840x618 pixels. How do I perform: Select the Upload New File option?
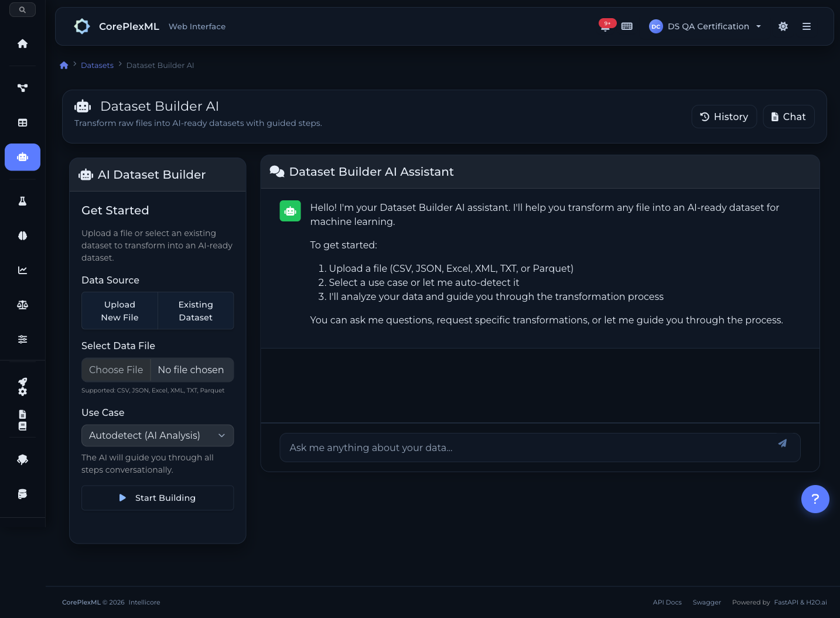pyautogui.click(x=119, y=310)
